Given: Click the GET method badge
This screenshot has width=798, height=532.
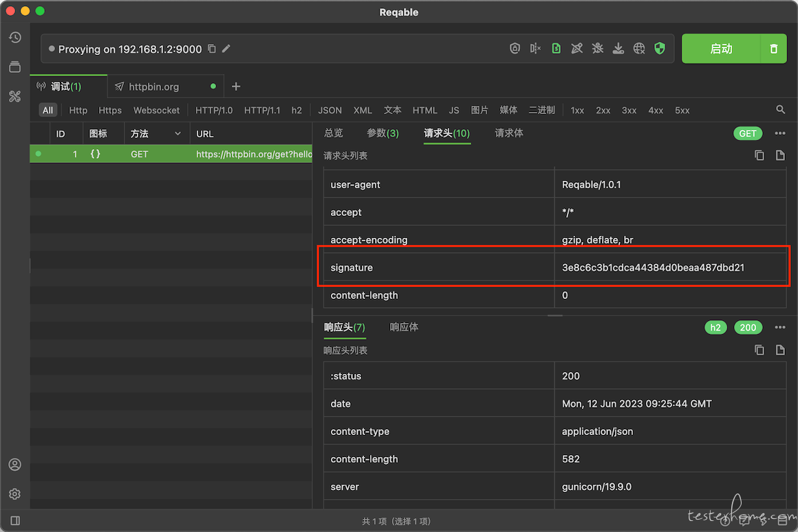Looking at the screenshot, I should 748,133.
